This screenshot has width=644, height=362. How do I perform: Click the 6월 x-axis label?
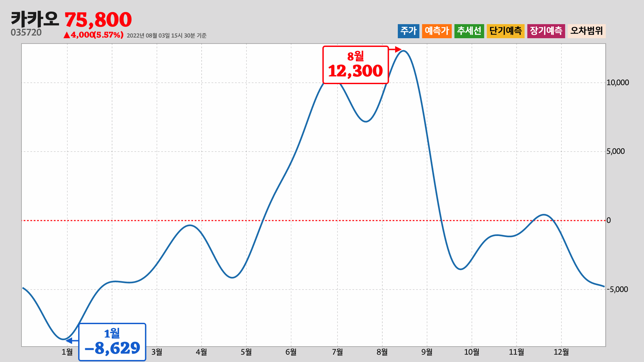tap(291, 352)
